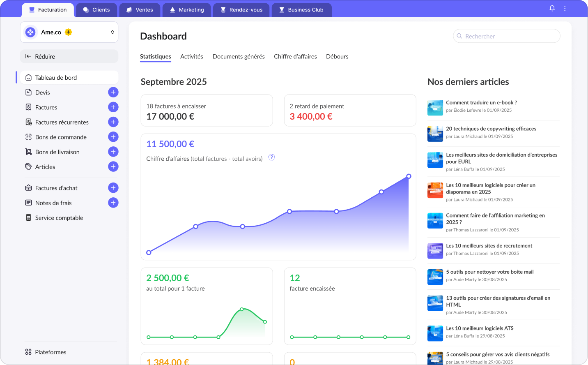Open article '20 techniques de copywriting efficaces'

(491, 129)
